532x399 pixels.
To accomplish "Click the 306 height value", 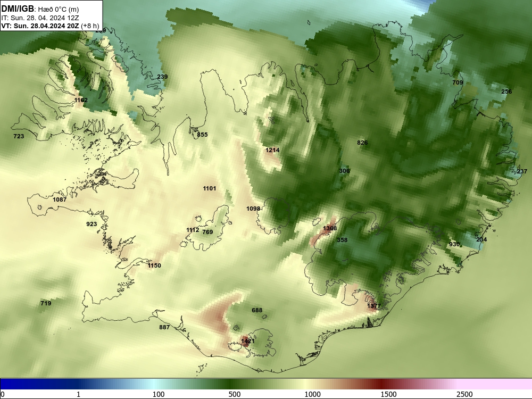I will tap(344, 171).
